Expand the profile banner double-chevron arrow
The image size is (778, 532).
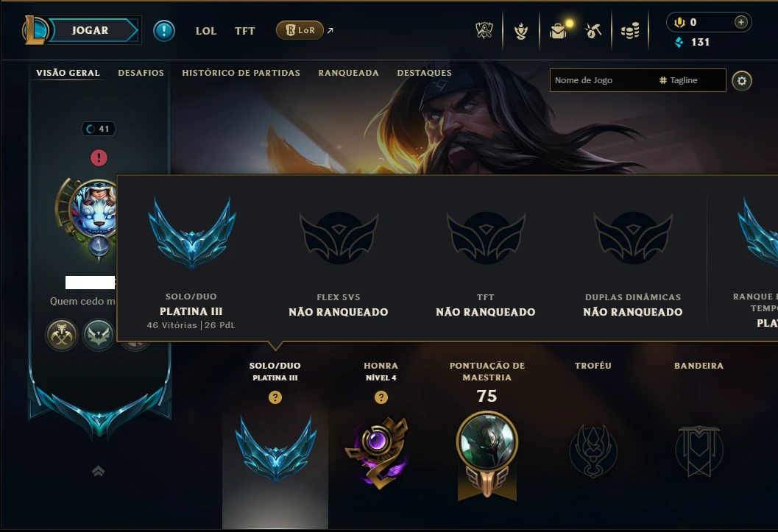pyautogui.click(x=98, y=471)
